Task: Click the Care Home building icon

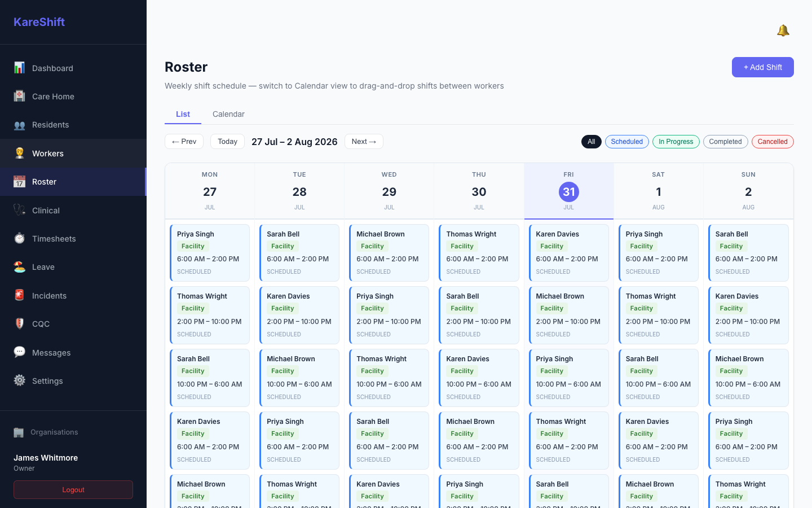Action: point(19,96)
